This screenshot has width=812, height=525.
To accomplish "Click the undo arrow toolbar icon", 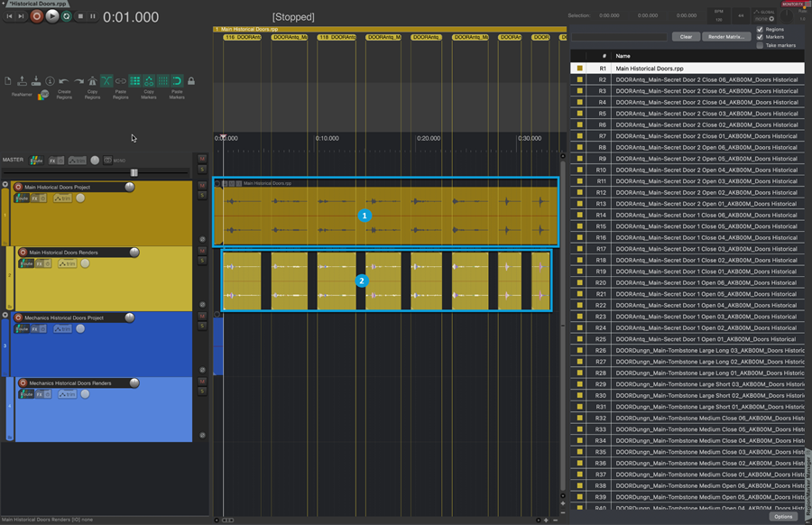I will click(63, 81).
